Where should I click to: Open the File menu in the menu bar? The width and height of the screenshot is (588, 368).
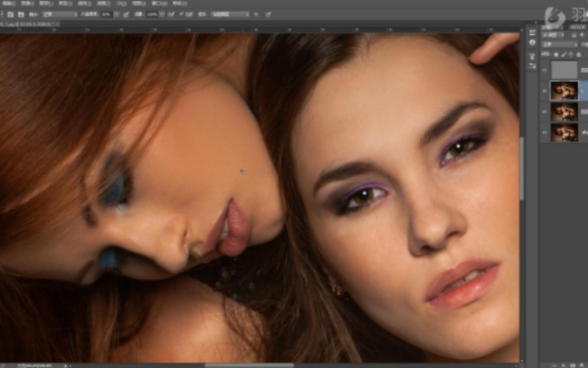coord(9,3)
